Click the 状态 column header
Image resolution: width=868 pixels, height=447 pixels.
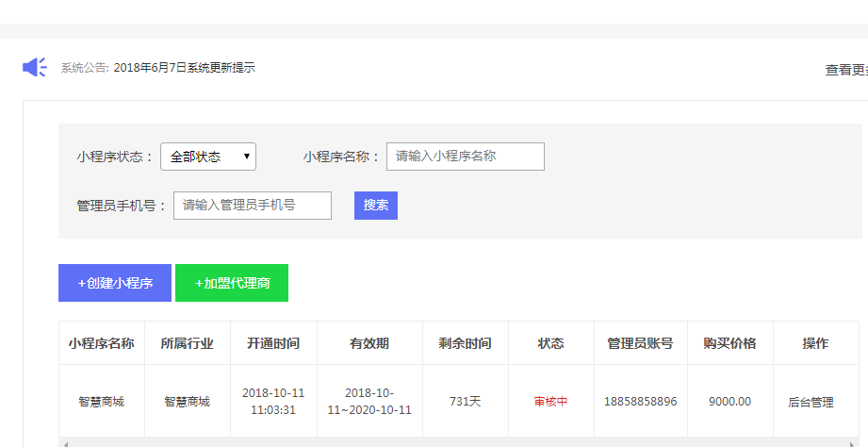[x=550, y=343]
